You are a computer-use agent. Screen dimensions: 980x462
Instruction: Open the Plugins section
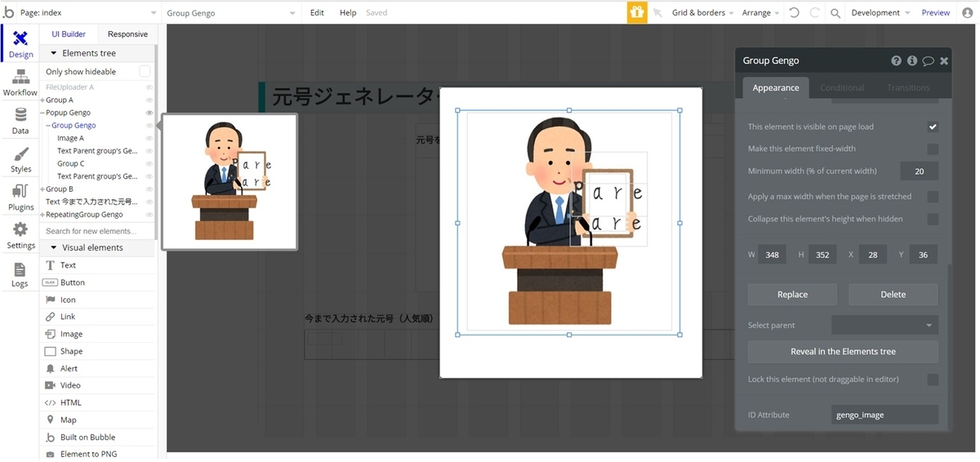[20, 198]
